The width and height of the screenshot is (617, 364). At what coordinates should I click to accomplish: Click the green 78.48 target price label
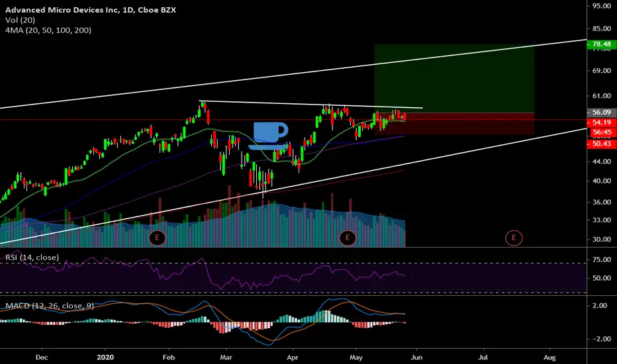coord(601,44)
